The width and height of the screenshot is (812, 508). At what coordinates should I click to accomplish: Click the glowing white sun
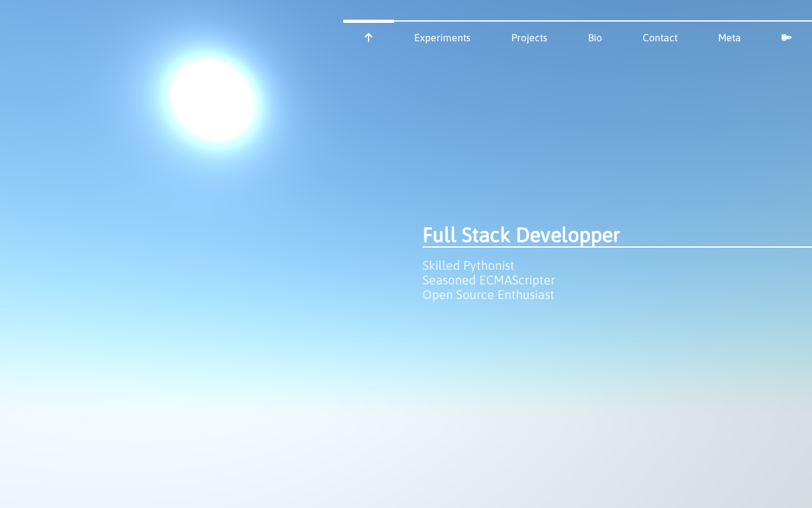coord(213,100)
